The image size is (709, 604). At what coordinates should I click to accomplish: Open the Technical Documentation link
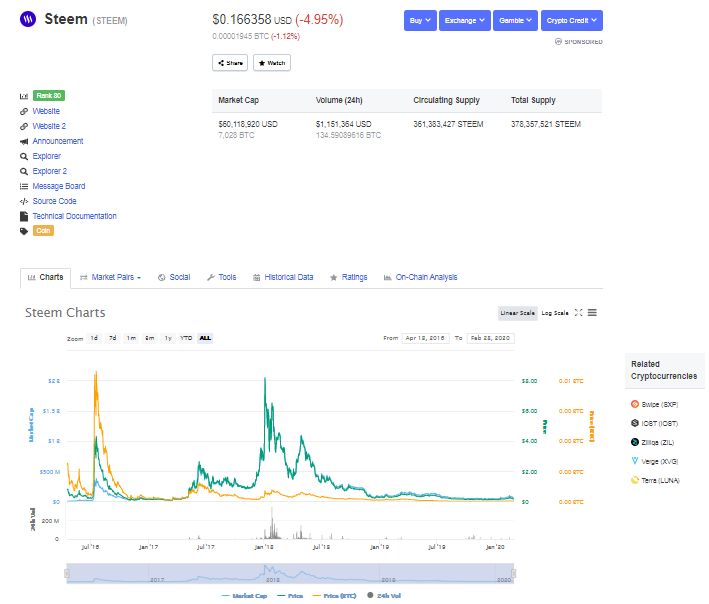pos(74,216)
